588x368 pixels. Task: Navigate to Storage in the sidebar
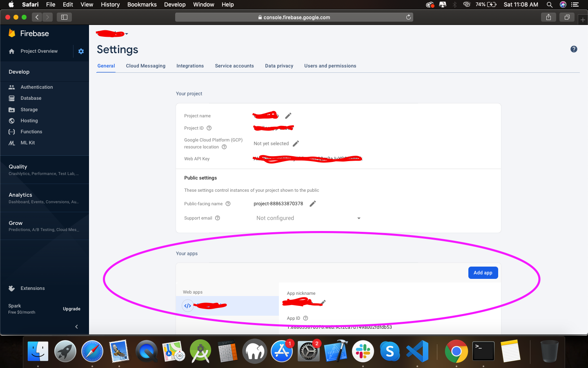29,109
